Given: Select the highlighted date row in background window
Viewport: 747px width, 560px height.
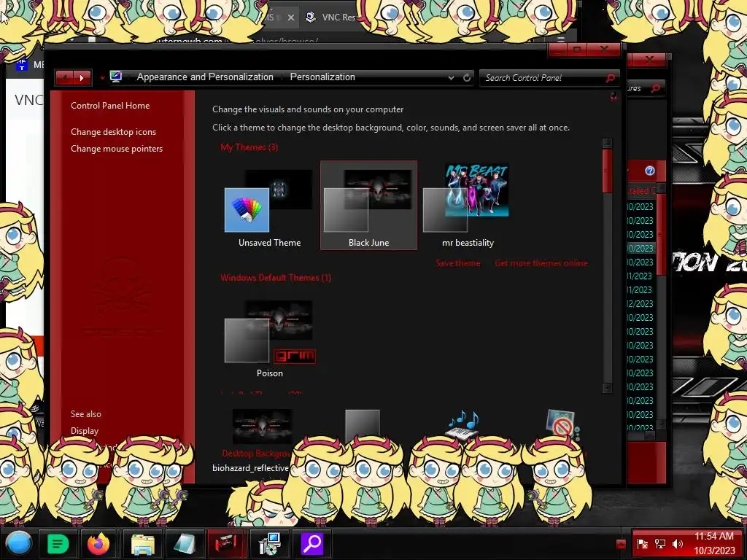Looking at the screenshot, I should [x=642, y=249].
